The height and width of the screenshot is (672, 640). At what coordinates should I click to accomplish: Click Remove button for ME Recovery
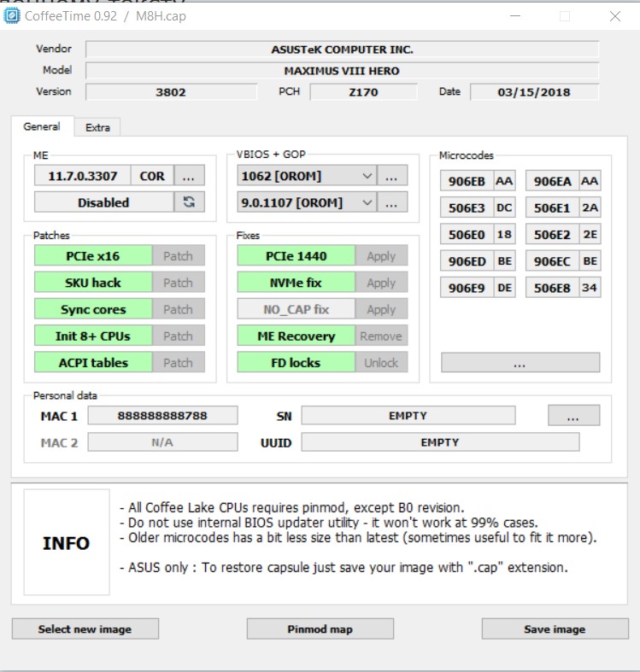[x=381, y=336]
